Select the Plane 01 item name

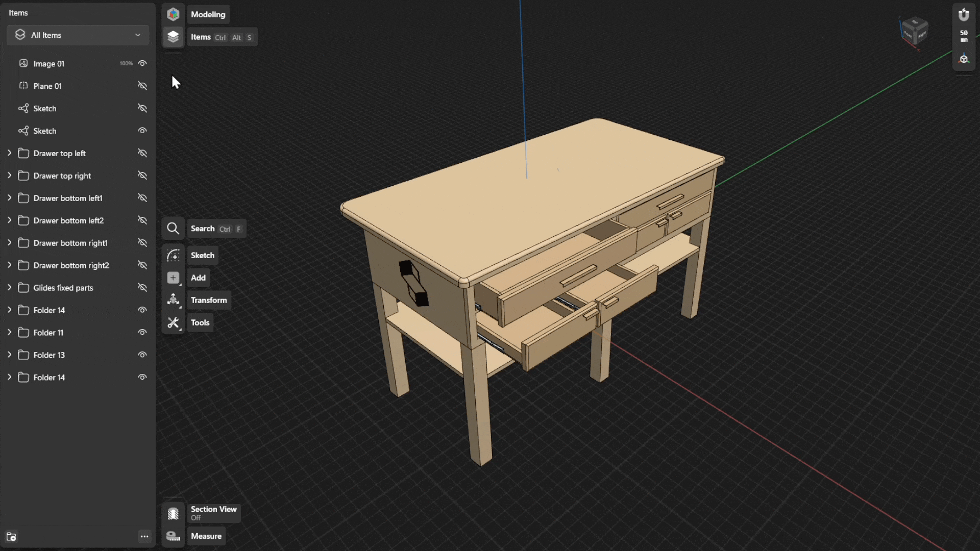(x=47, y=86)
